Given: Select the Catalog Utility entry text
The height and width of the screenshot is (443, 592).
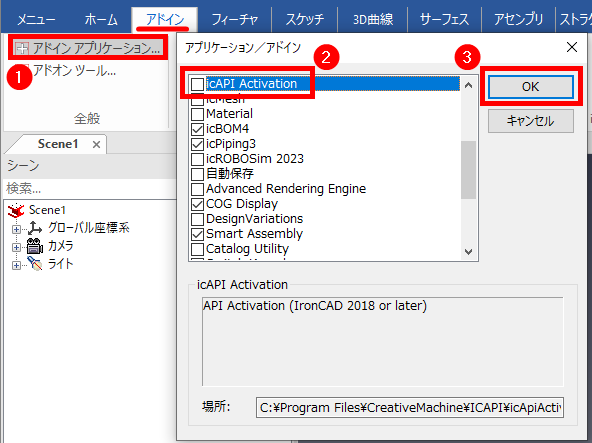Looking at the screenshot, I should click(x=247, y=249).
